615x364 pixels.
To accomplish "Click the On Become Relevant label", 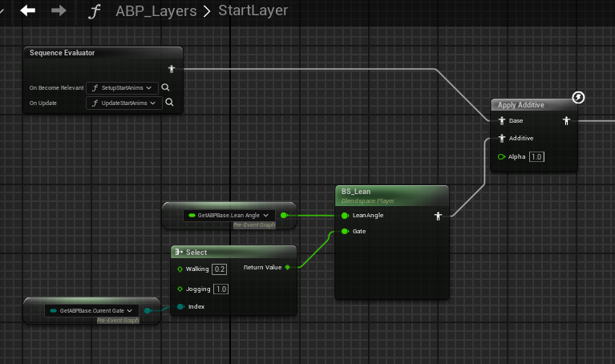I will coord(56,88).
